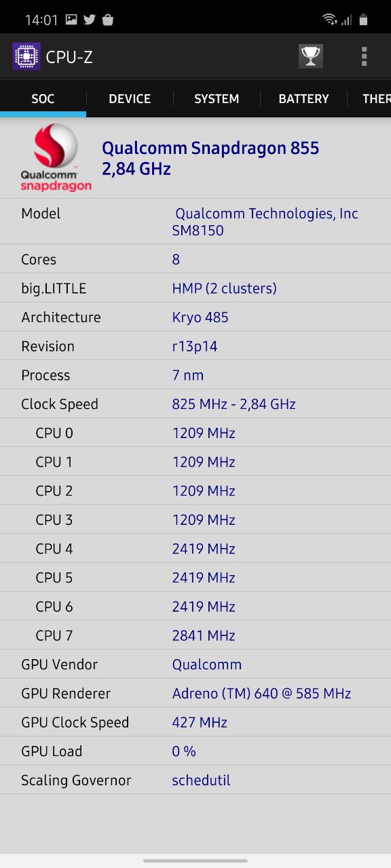This screenshot has width=391, height=868.
Task: Open the SYSTEM tab
Action: click(217, 99)
